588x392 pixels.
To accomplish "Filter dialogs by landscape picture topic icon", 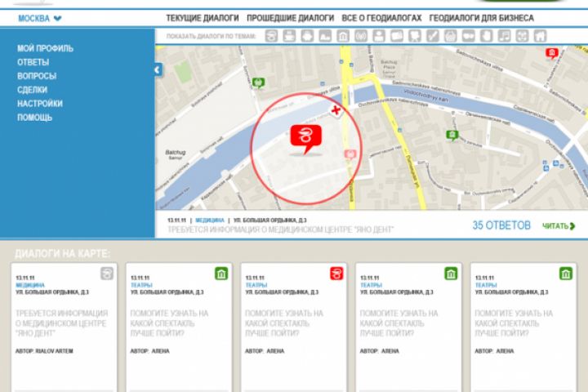I will [325, 36].
